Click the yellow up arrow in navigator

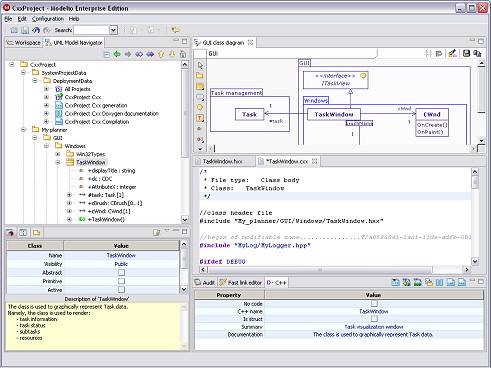click(x=161, y=54)
